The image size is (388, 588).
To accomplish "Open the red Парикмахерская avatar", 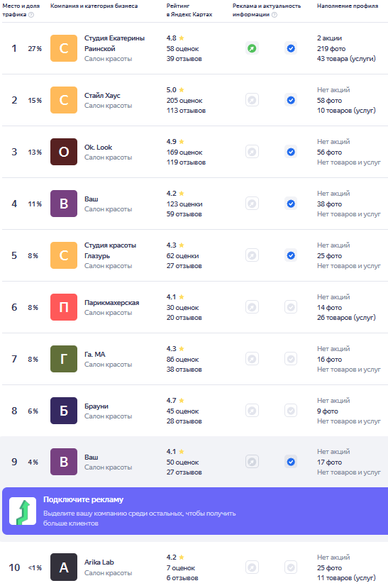I will (x=64, y=307).
